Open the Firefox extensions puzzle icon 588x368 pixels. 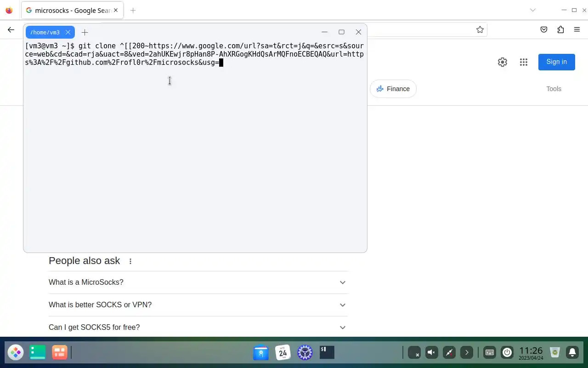[560, 29]
